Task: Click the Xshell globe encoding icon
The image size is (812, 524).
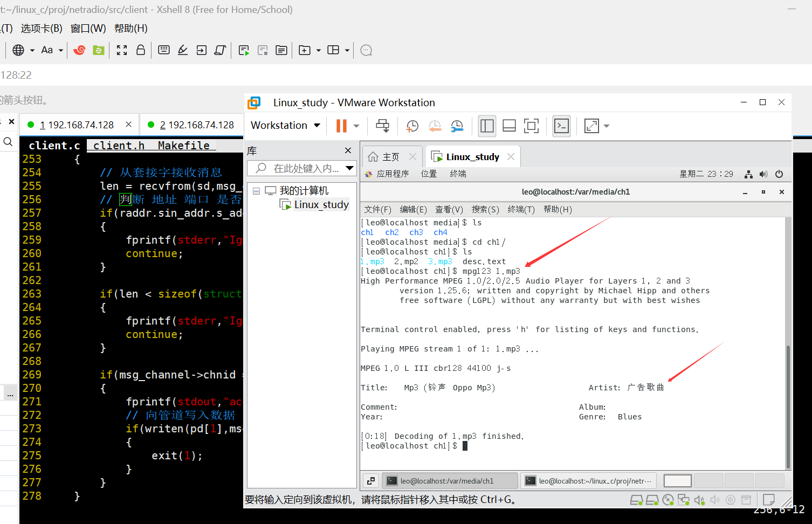Action: [x=18, y=50]
